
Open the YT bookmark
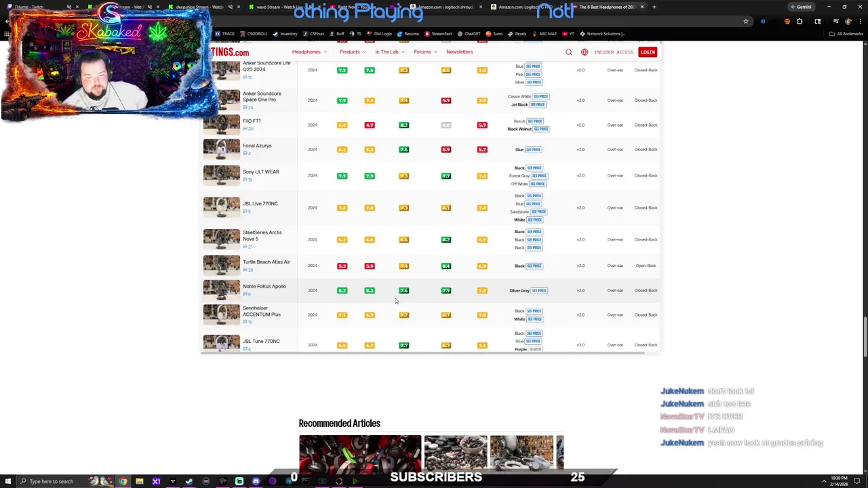point(568,34)
